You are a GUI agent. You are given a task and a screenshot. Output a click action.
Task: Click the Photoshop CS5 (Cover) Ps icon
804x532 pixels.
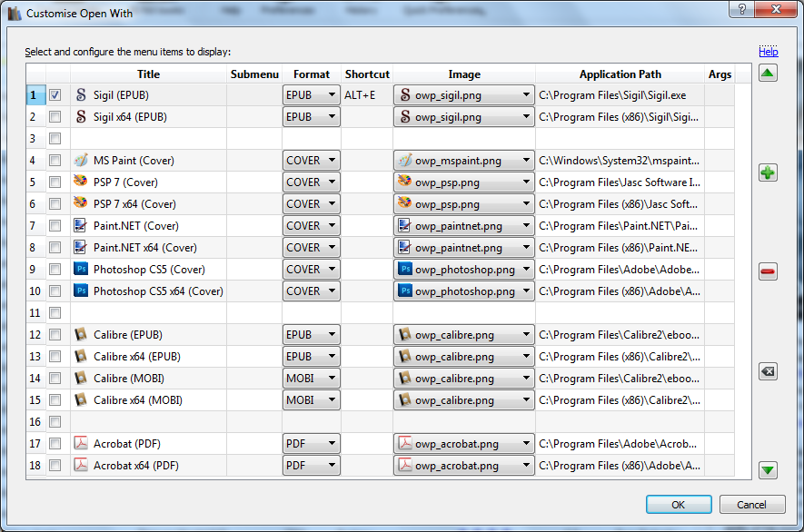[x=81, y=269]
